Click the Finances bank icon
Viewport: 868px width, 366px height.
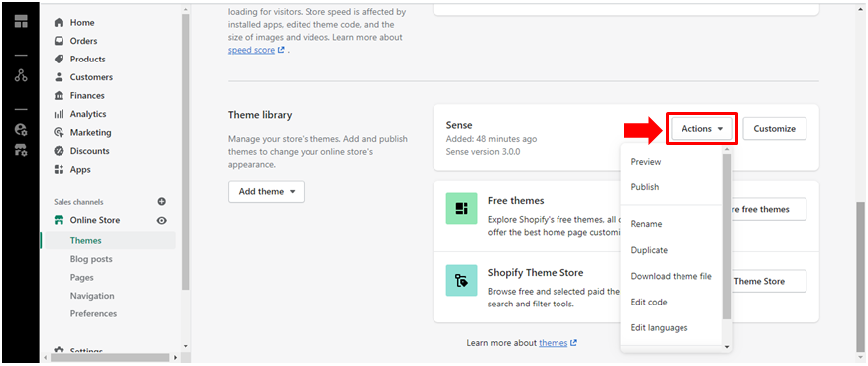[x=59, y=96]
